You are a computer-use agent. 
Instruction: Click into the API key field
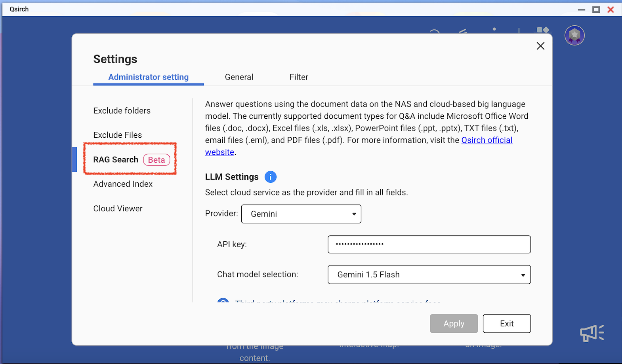[429, 244]
